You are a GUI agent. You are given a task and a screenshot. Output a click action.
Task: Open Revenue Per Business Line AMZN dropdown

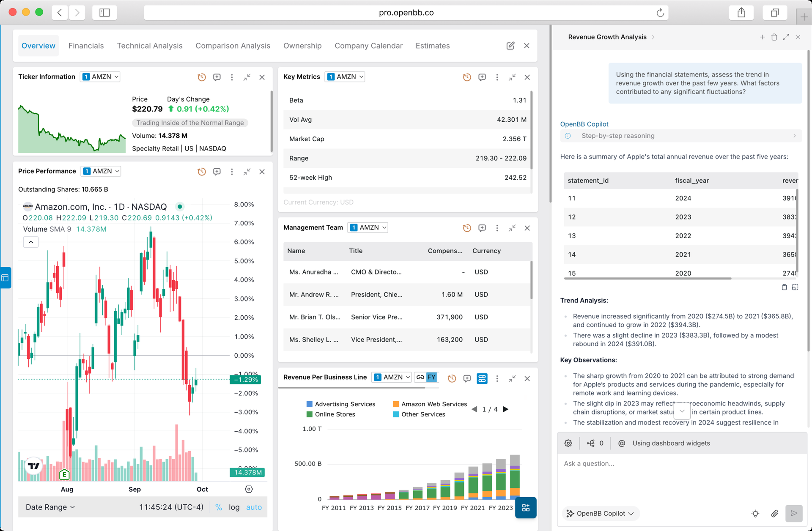click(x=392, y=377)
